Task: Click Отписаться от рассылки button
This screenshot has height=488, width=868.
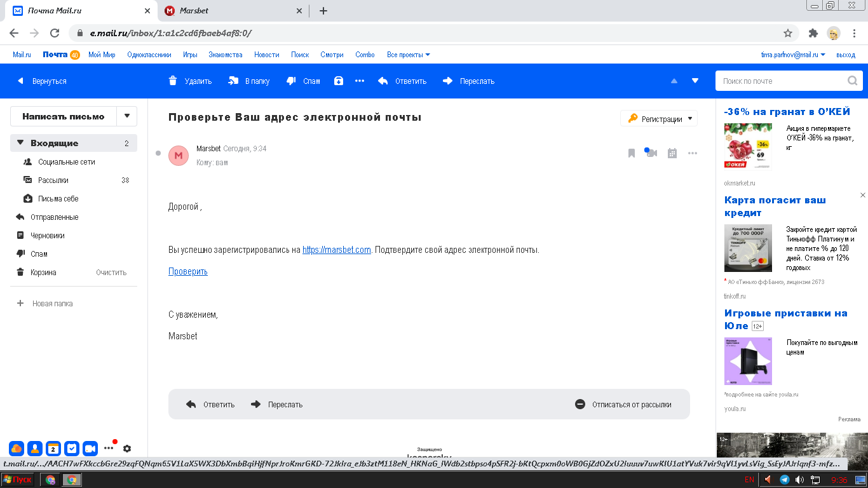Action: click(x=623, y=404)
